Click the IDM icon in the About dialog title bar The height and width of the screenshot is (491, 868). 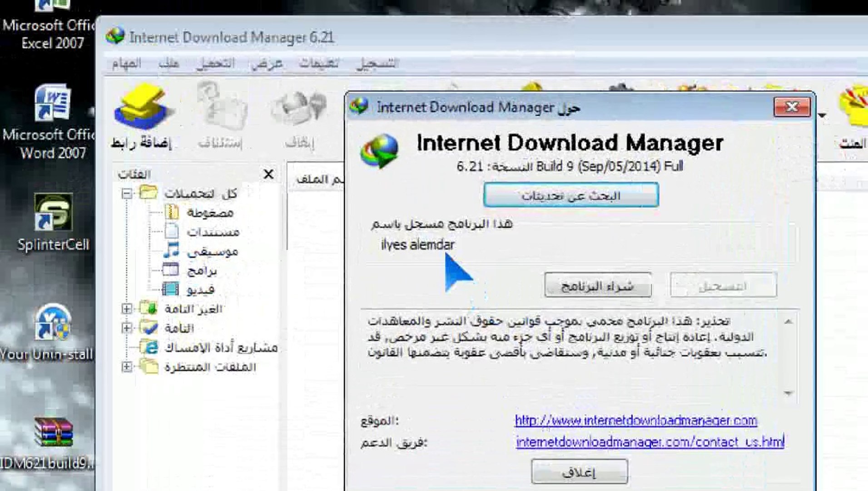click(x=359, y=106)
